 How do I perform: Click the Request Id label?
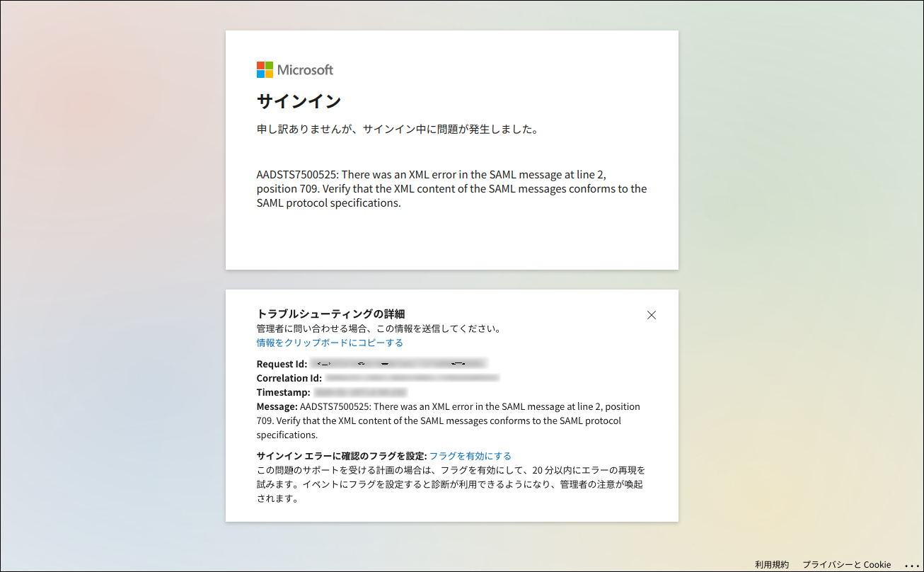tap(282, 364)
